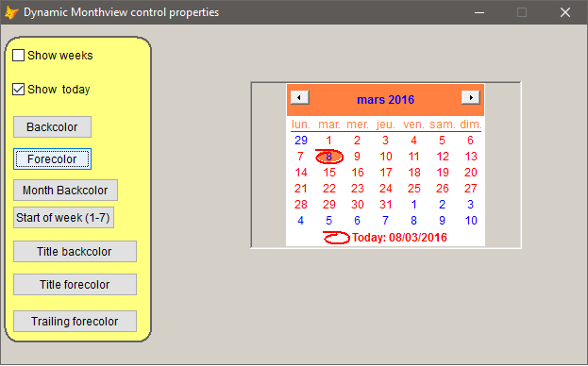This screenshot has width=588, height=366.
Task: Click the fox application icon in title bar
Action: [x=11, y=12]
